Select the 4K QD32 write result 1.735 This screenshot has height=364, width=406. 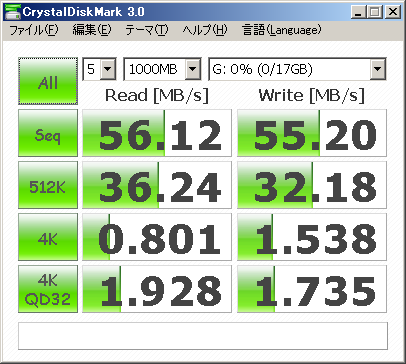(312, 289)
